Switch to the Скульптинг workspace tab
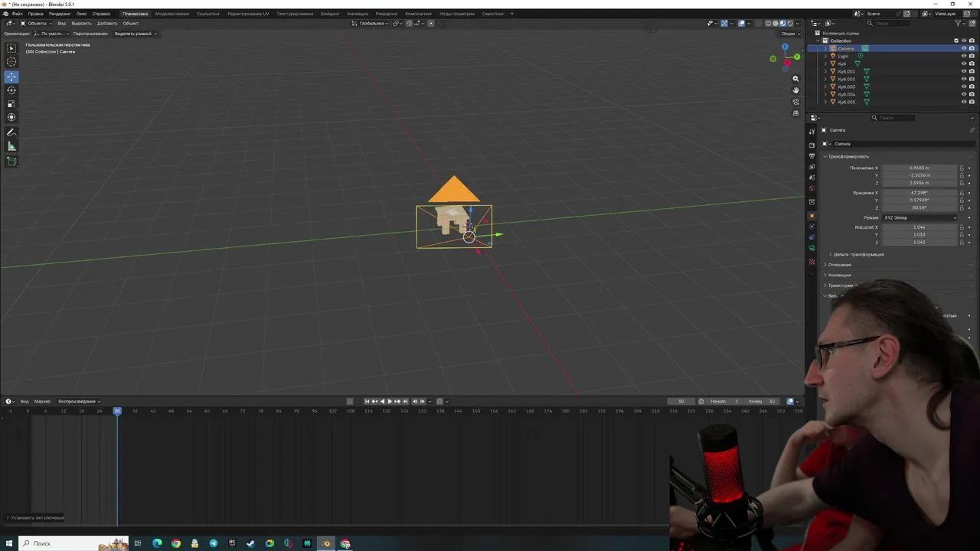Viewport: 980px width, 551px height. pos(208,14)
